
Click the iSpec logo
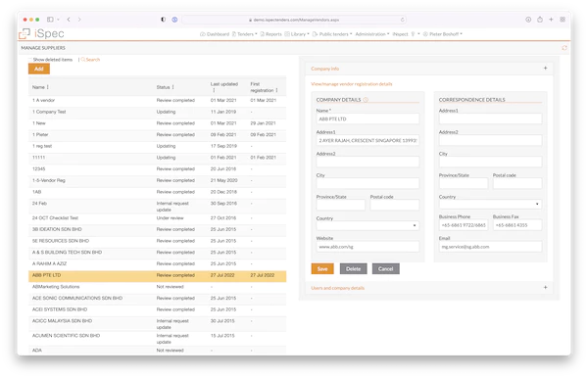(x=41, y=33)
